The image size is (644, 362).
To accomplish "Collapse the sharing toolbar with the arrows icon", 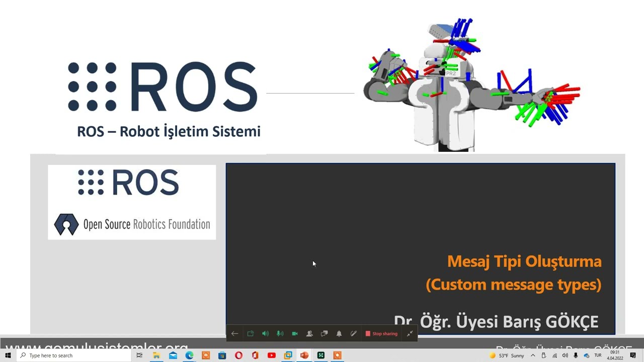I will [410, 333].
